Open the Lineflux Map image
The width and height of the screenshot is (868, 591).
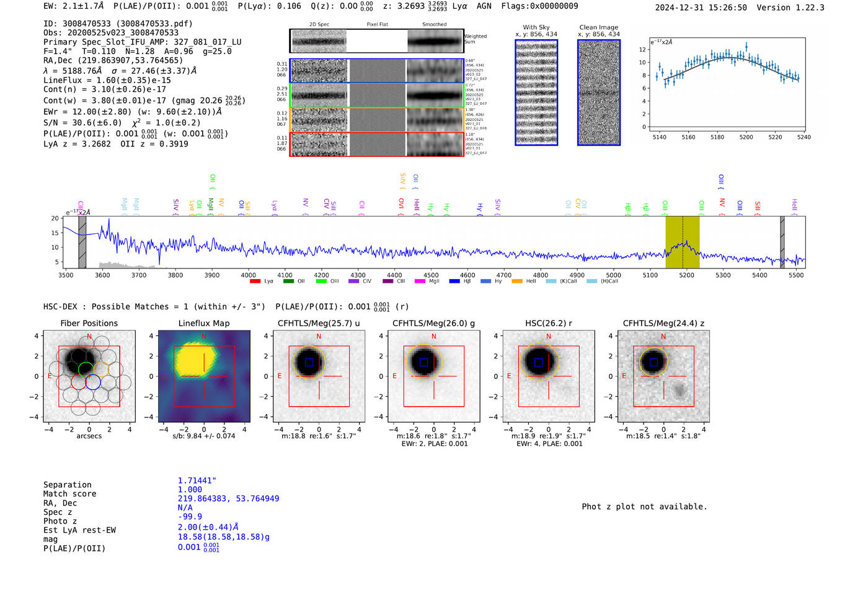coord(204,376)
